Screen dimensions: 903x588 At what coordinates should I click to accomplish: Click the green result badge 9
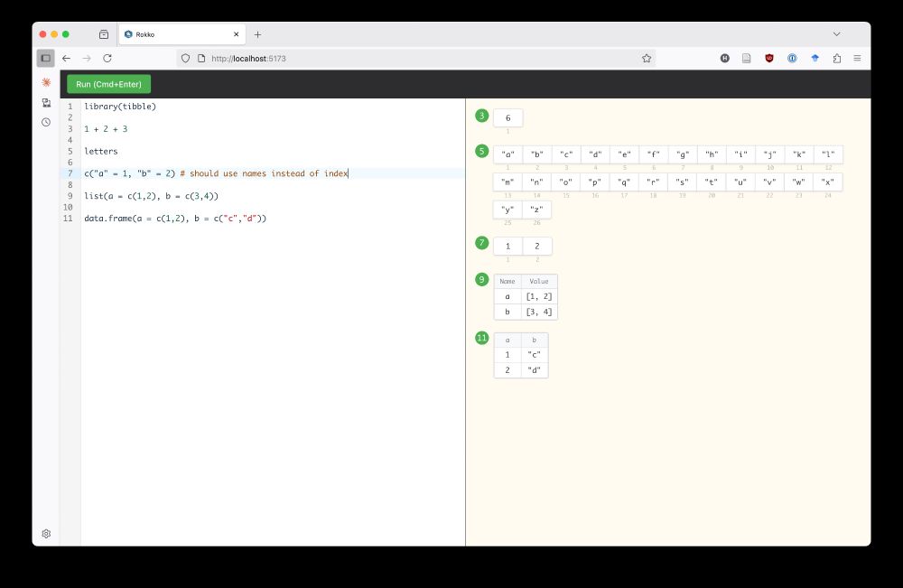point(482,280)
